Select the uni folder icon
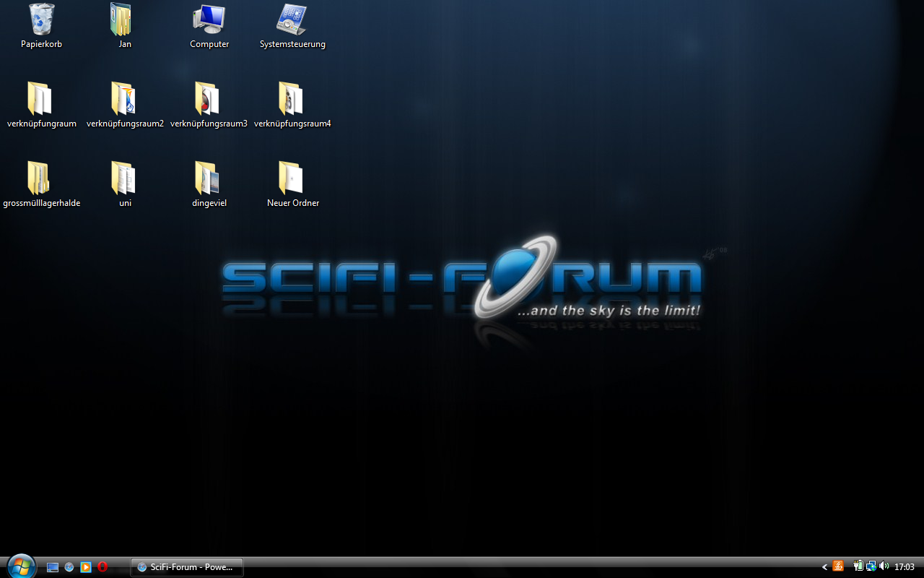 tap(124, 178)
